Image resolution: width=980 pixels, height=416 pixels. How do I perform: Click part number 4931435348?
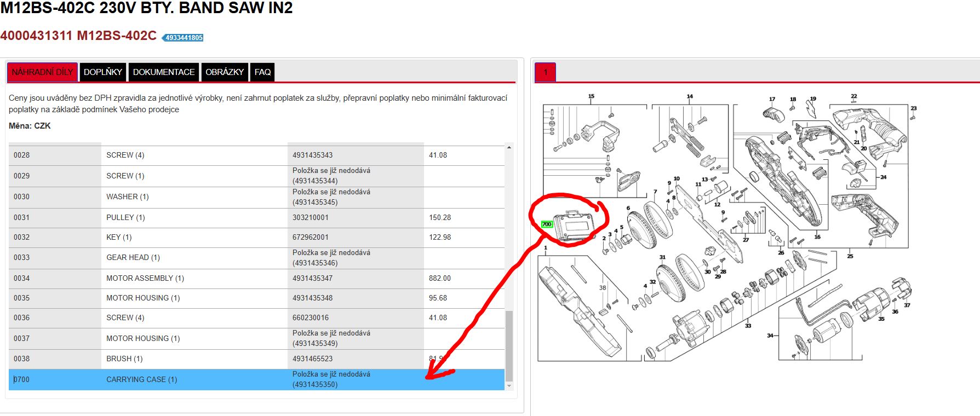click(x=312, y=298)
